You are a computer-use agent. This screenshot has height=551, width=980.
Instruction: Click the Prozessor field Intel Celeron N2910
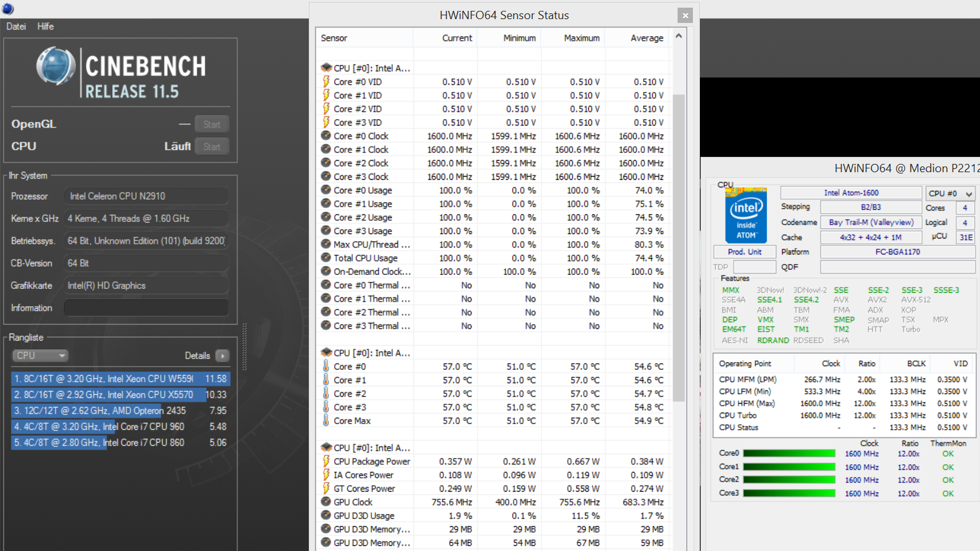pos(146,196)
